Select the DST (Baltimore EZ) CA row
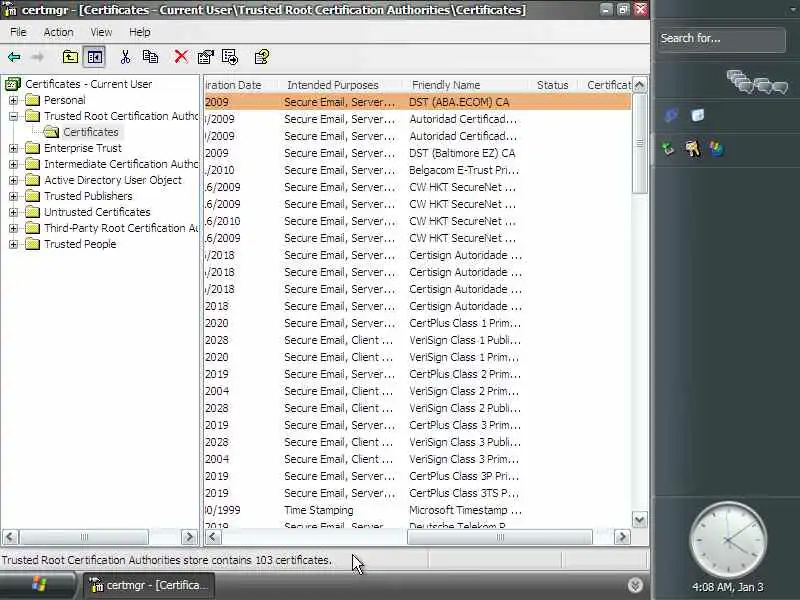The height and width of the screenshot is (600, 800). 417,153
